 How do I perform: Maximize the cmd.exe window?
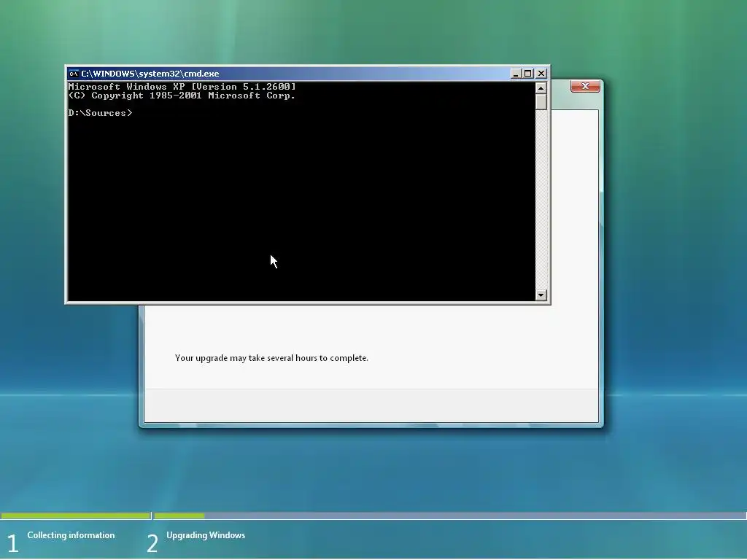pyautogui.click(x=528, y=74)
